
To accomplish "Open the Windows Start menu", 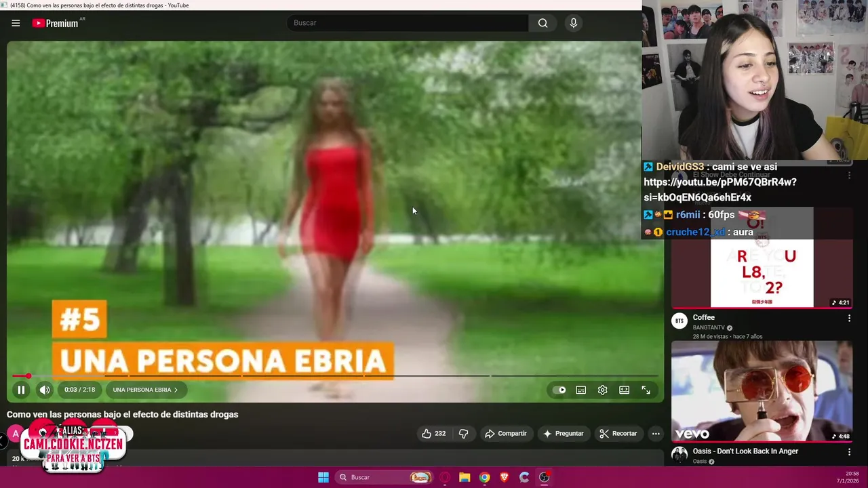I will click(323, 477).
